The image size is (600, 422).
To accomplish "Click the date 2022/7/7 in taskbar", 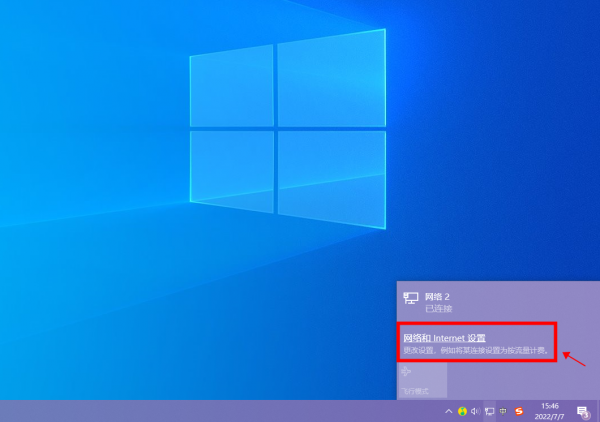I will click(x=549, y=416).
